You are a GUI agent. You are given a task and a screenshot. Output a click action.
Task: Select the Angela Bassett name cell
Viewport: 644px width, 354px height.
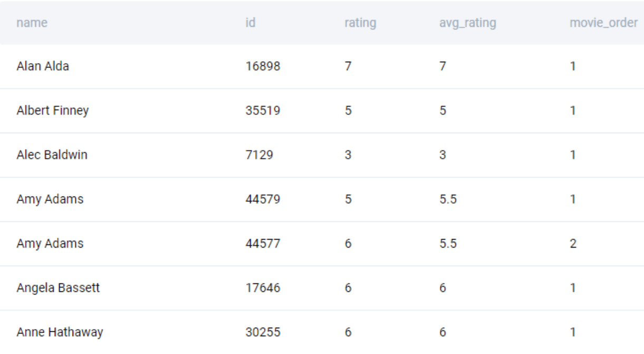click(58, 288)
